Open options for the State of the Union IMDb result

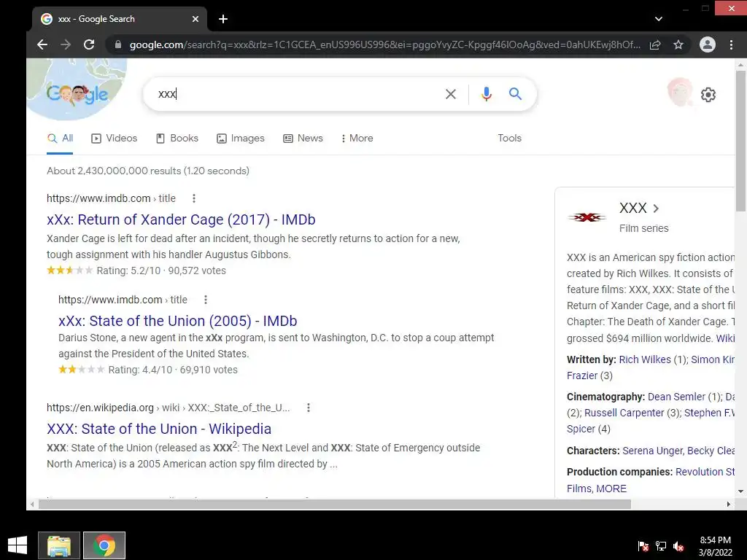click(206, 300)
